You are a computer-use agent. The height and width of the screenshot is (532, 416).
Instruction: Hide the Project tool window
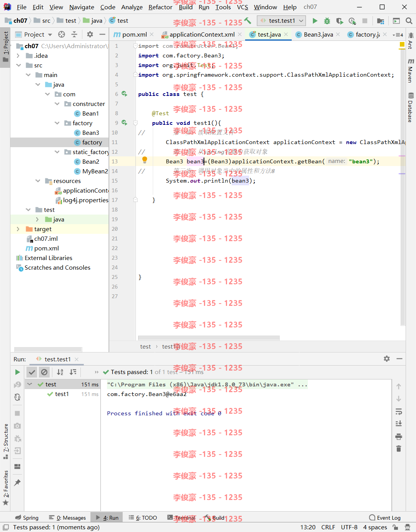coord(102,34)
